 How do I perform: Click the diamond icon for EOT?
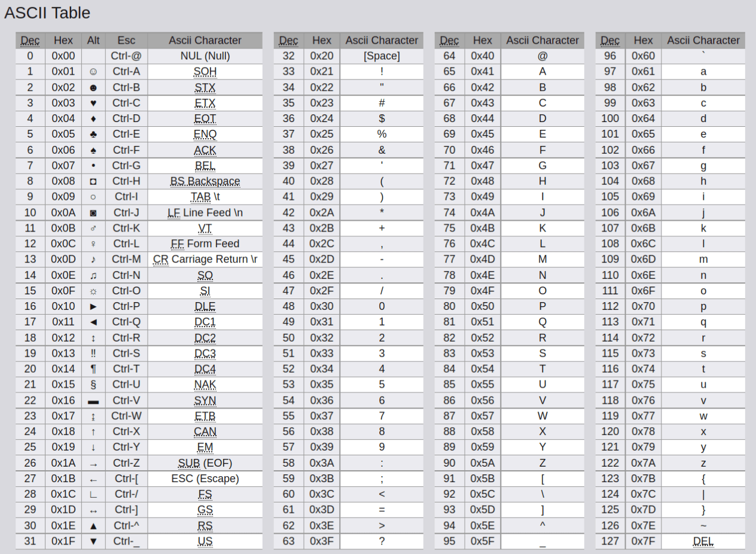(x=93, y=118)
